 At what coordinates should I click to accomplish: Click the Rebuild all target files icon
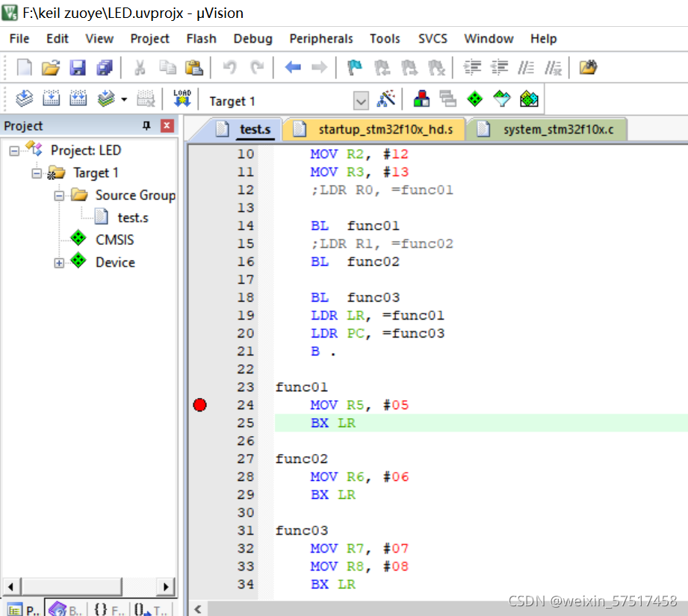[78, 99]
